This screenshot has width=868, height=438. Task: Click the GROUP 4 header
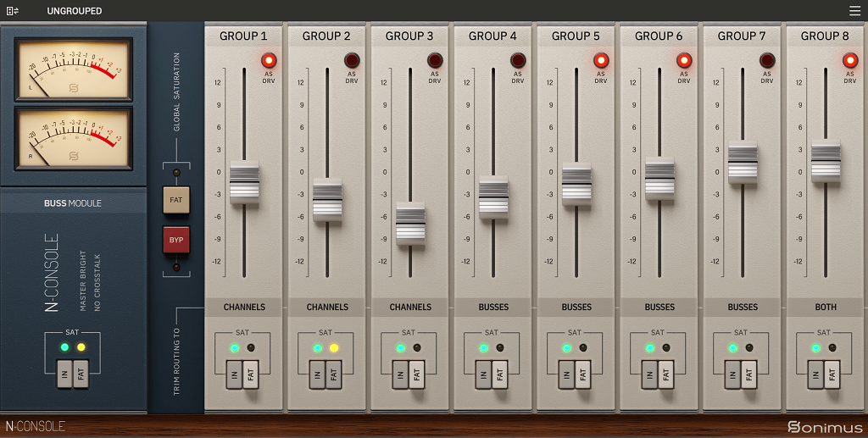coord(492,36)
